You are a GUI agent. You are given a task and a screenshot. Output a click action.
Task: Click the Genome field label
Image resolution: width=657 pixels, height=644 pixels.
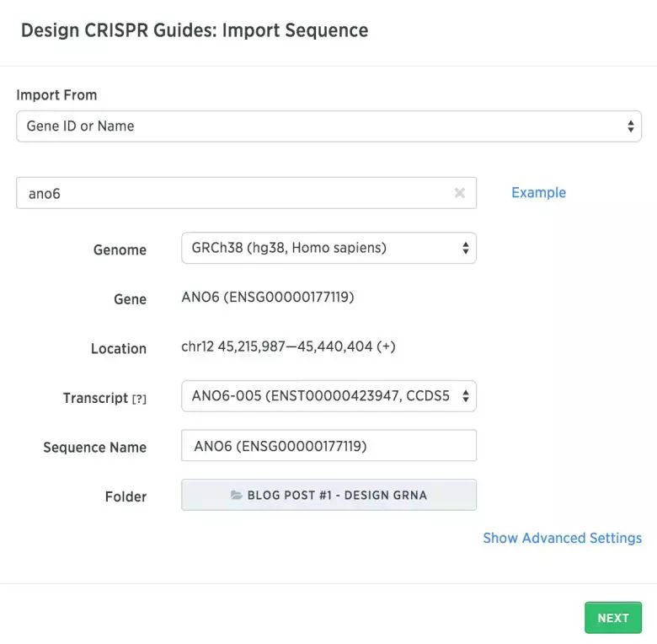pyautogui.click(x=120, y=250)
